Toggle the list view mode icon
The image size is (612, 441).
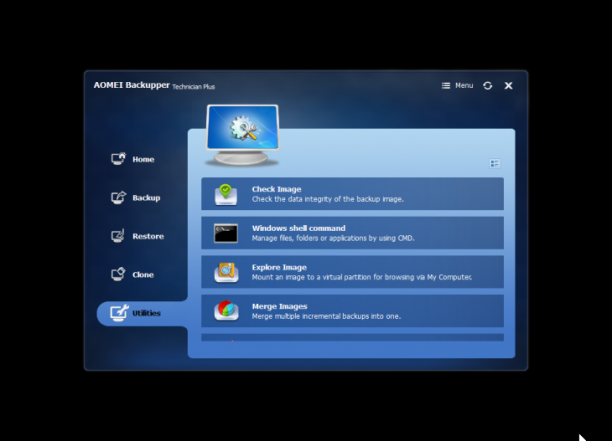[495, 163]
